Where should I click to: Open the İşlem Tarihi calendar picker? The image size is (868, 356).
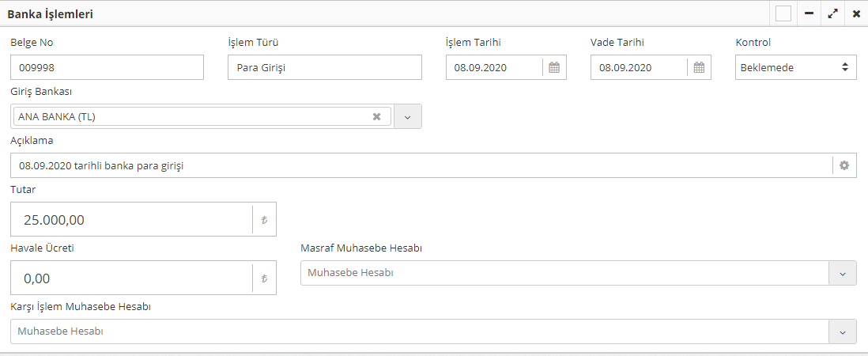tap(554, 68)
